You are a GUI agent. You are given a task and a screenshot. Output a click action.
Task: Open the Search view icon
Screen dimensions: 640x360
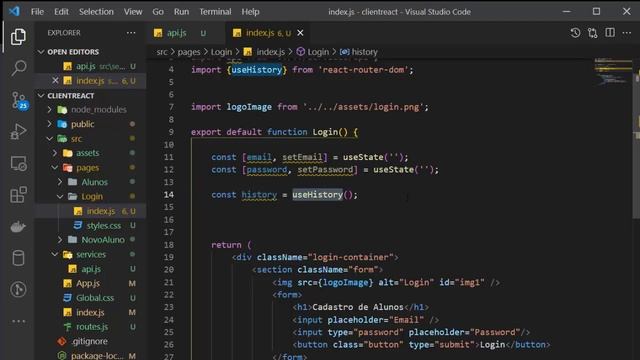[18, 68]
